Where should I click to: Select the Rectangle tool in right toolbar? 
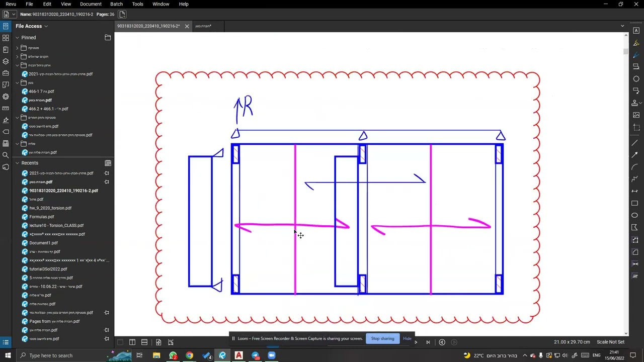(634, 203)
